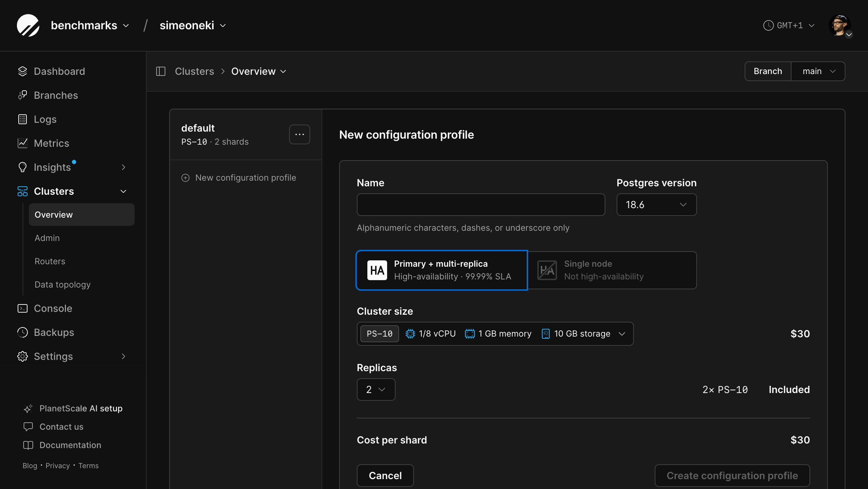This screenshot has height=489, width=868.
Task: Collapse the Clusters submenu chevron
Action: click(123, 191)
